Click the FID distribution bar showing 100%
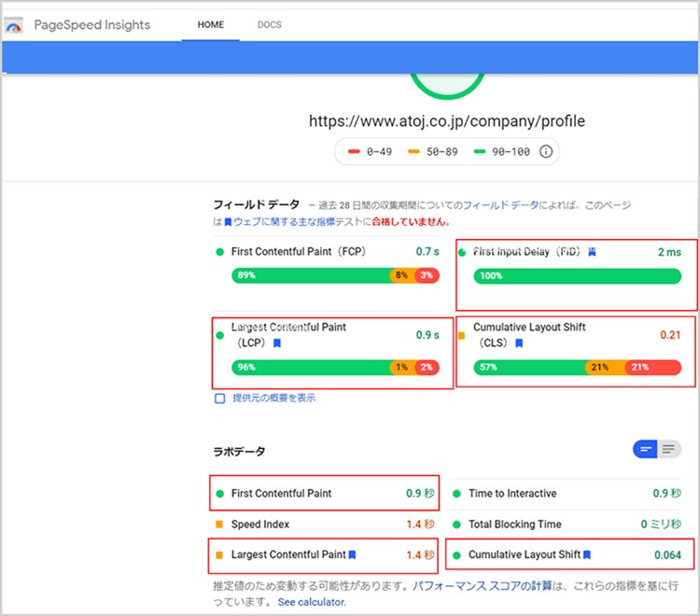This screenshot has width=700, height=616. point(577,276)
